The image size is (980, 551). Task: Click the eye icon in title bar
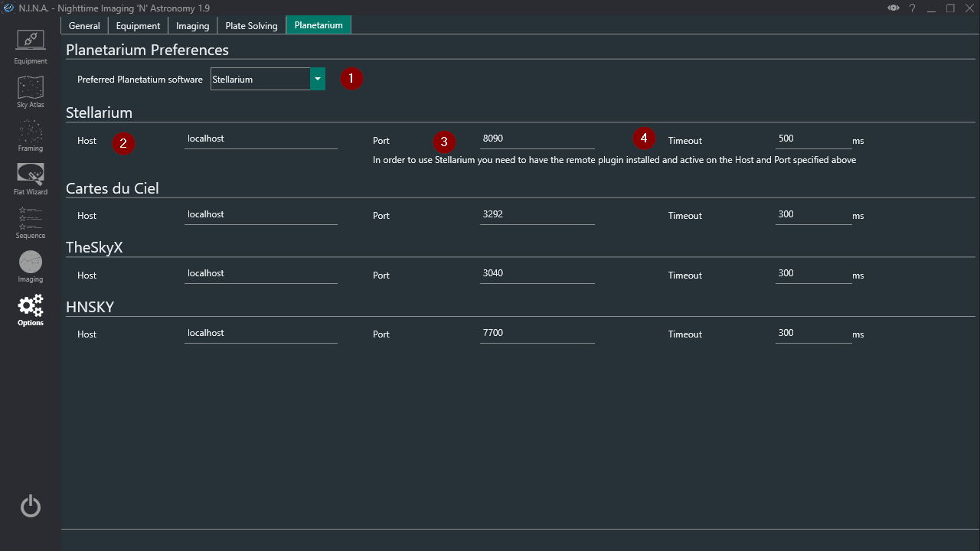(893, 8)
